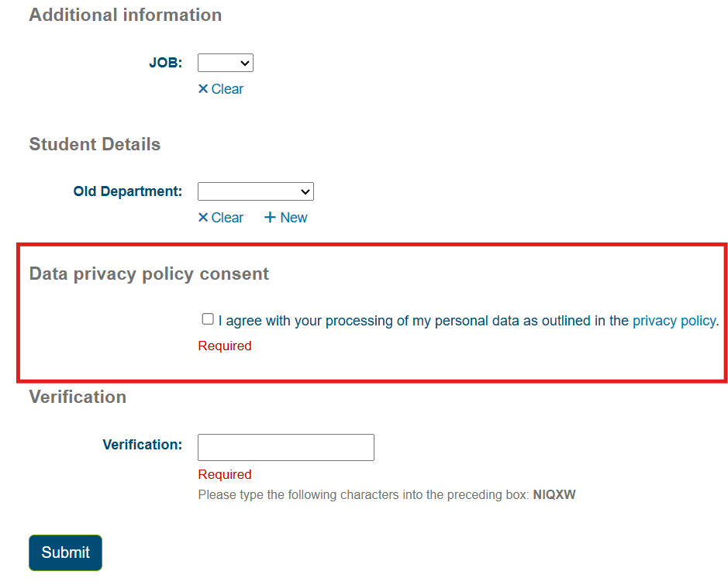Click the Student Details heading
728x585 pixels.
[x=95, y=144]
